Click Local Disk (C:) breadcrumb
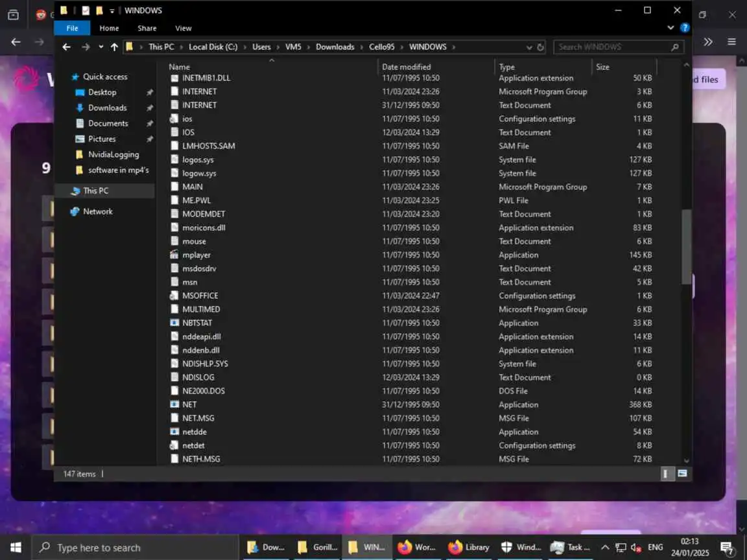Viewport: 747px width, 560px height. [x=213, y=47]
